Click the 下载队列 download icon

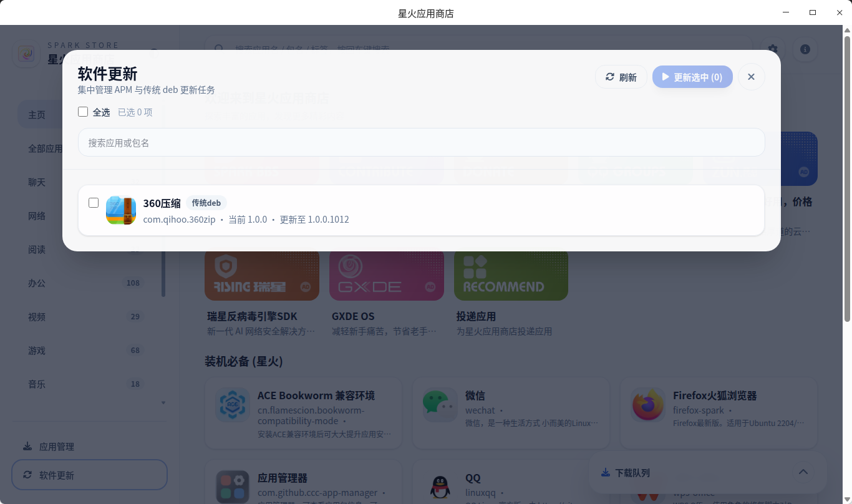(604, 472)
